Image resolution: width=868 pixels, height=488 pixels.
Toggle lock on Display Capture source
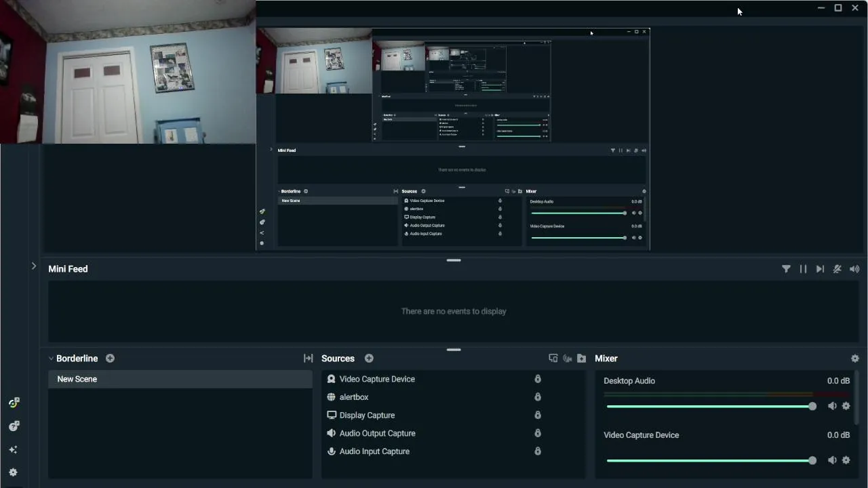point(538,415)
